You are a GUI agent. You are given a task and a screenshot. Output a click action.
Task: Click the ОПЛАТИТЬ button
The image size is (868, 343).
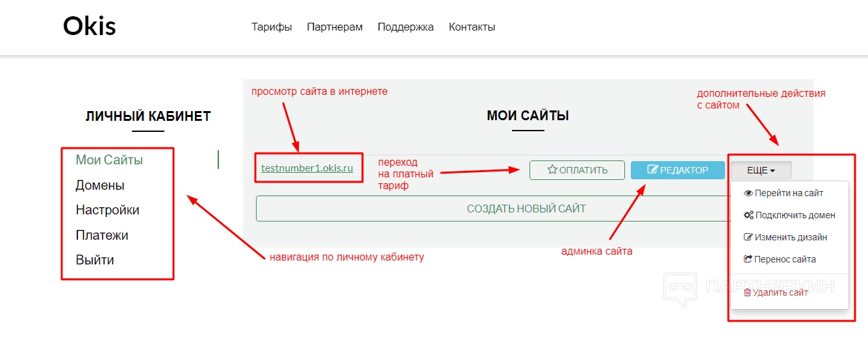577,170
